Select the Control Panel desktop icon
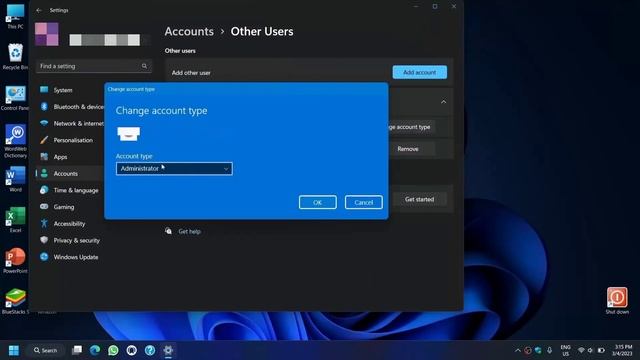The width and height of the screenshot is (640, 360). point(15,98)
